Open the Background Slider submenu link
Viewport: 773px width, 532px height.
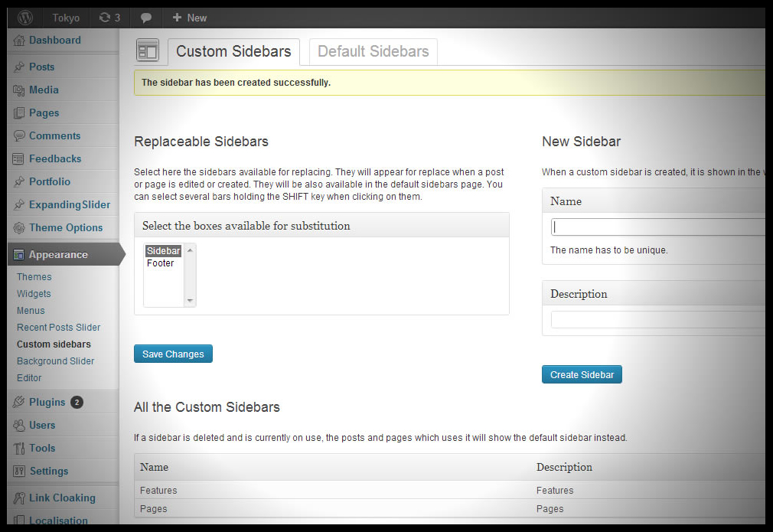tap(56, 361)
